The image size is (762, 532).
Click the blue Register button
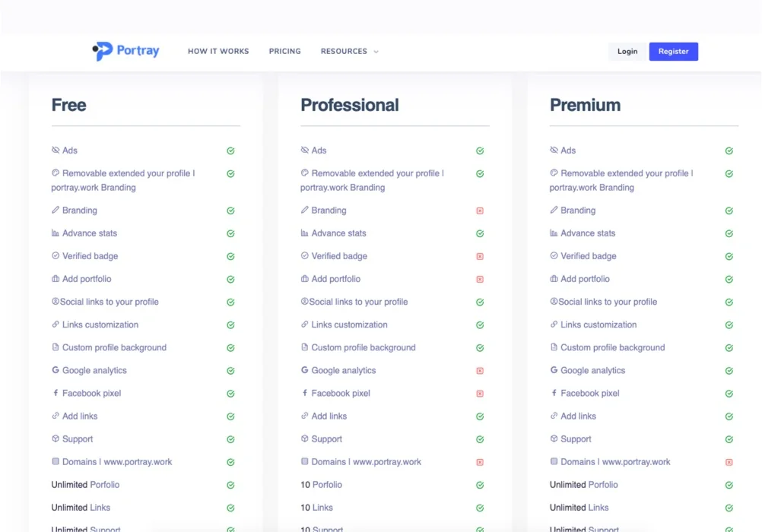coord(673,52)
